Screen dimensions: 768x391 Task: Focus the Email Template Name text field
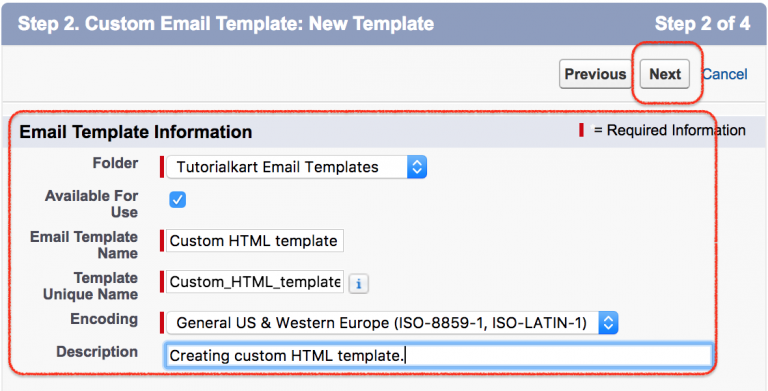[255, 241]
